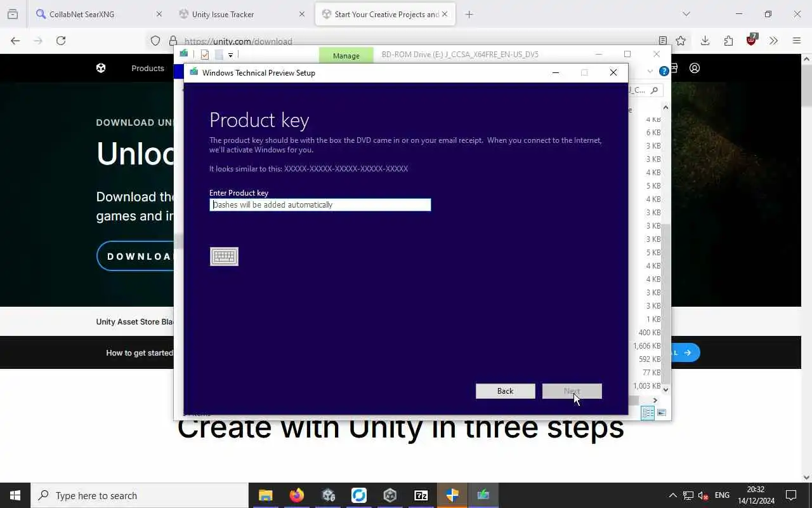Show more toolbar tools overflow chevron

click(773, 41)
